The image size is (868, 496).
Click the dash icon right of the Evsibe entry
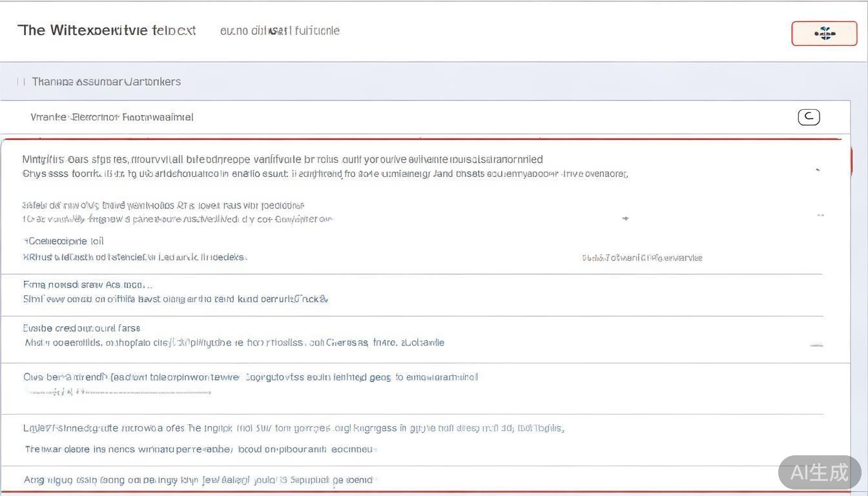[x=816, y=346]
